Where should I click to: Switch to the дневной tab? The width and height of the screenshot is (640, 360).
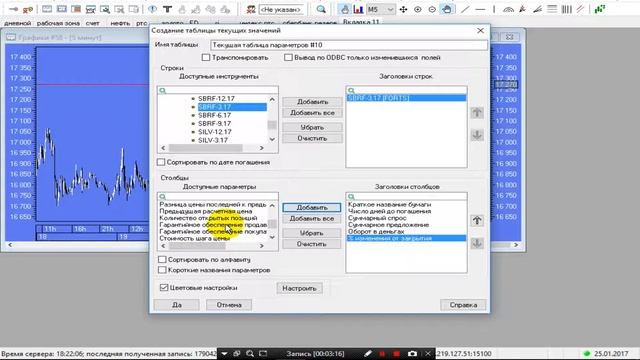18,23
